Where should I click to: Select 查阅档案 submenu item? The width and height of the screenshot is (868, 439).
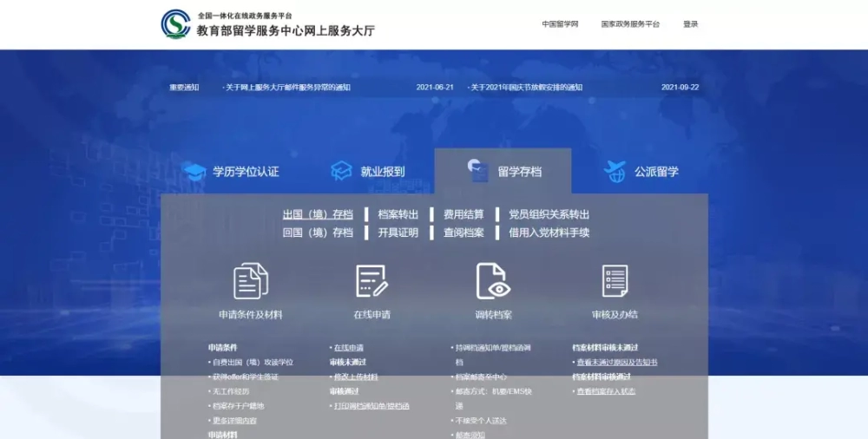pyautogui.click(x=464, y=233)
